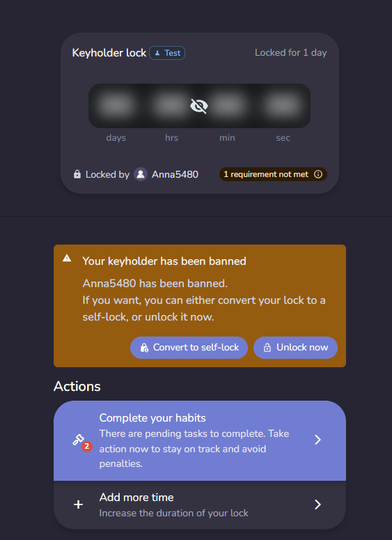Click the red 2 notification badge

click(x=87, y=447)
